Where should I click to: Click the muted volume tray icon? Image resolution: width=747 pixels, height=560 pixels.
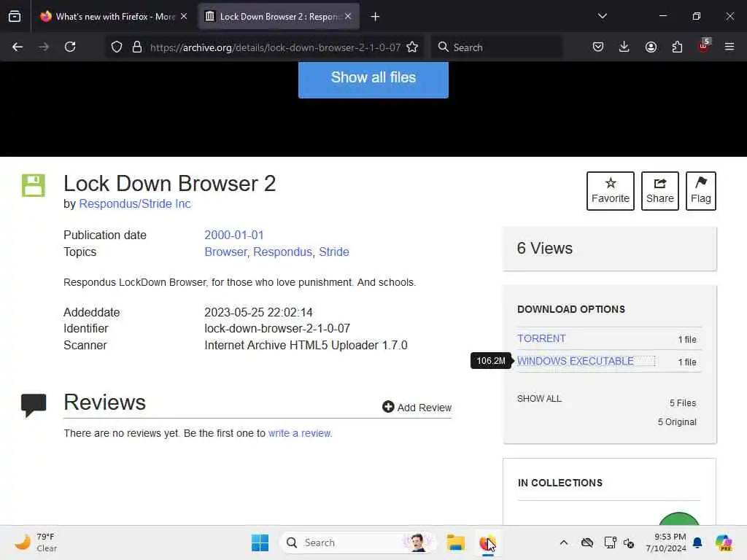click(629, 542)
